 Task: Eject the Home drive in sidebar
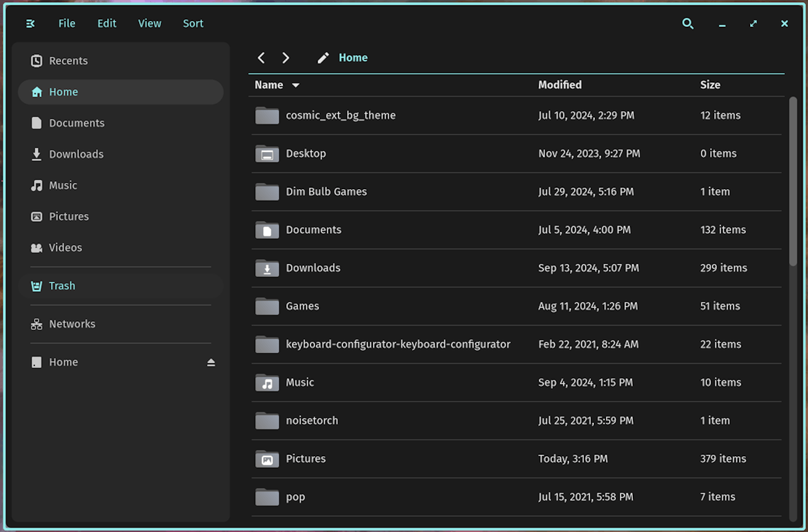(x=211, y=363)
